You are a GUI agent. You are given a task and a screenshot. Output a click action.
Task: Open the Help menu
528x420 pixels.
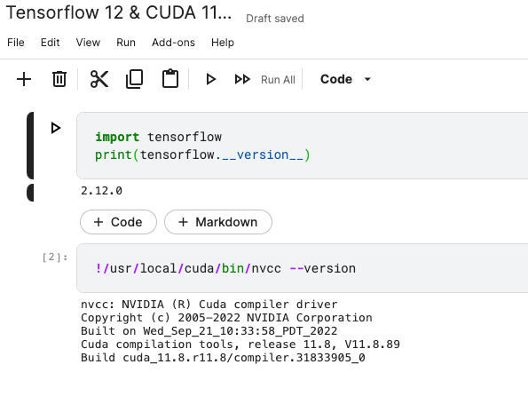(223, 43)
